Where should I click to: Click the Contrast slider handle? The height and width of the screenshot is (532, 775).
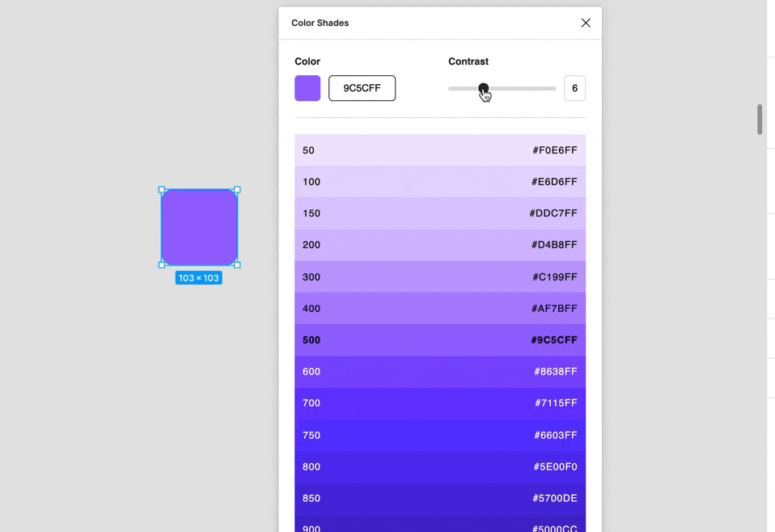(x=484, y=88)
